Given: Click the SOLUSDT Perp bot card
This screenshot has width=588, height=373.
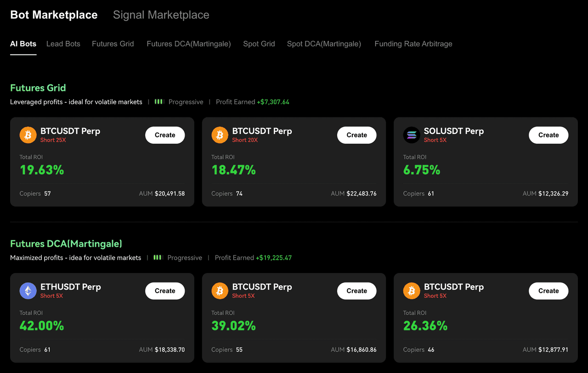Looking at the screenshot, I should tap(486, 162).
